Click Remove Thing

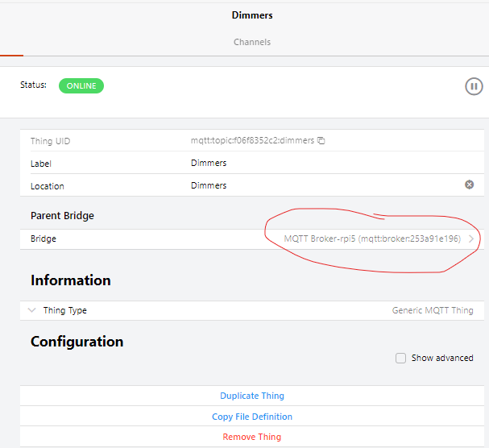pyautogui.click(x=252, y=437)
